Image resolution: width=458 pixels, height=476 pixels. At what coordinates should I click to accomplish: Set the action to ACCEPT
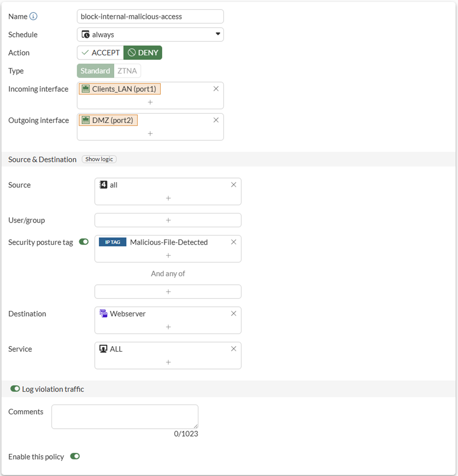click(x=100, y=53)
